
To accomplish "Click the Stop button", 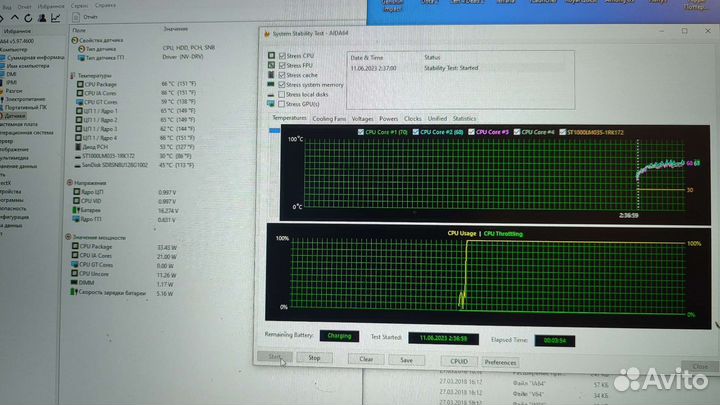I will pos(314,358).
